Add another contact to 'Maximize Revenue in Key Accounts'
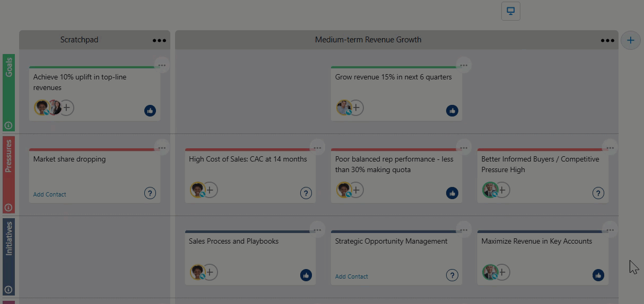The image size is (644, 304). tap(502, 272)
